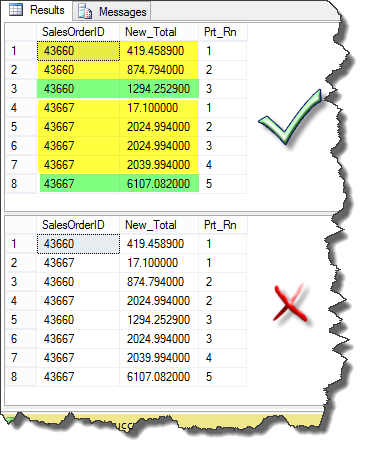
Task: Click the 43660 cell in upper grid row 3
Action: click(x=78, y=89)
